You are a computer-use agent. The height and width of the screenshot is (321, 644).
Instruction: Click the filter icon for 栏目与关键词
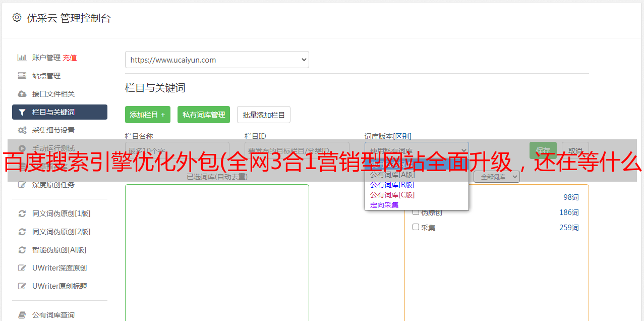coord(22,112)
